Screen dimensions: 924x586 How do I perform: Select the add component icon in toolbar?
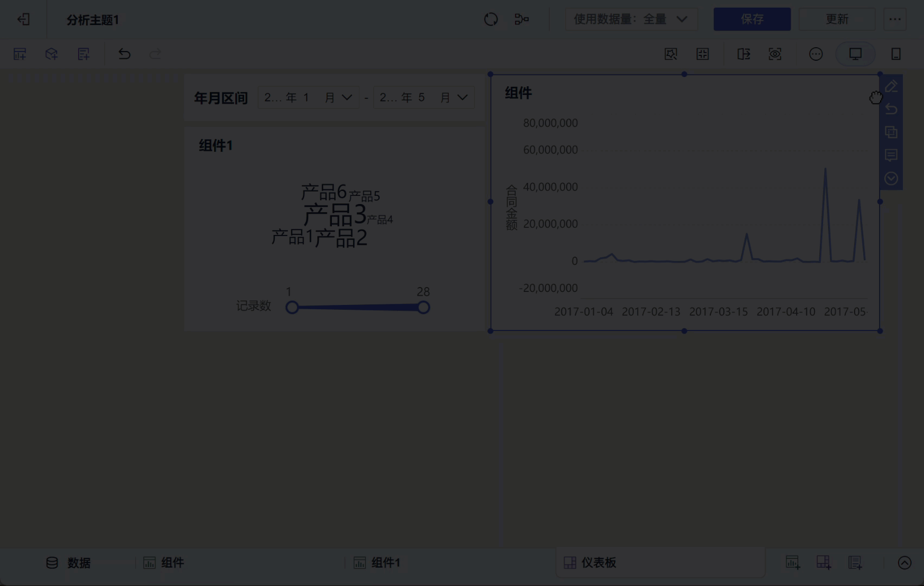[x=20, y=54]
